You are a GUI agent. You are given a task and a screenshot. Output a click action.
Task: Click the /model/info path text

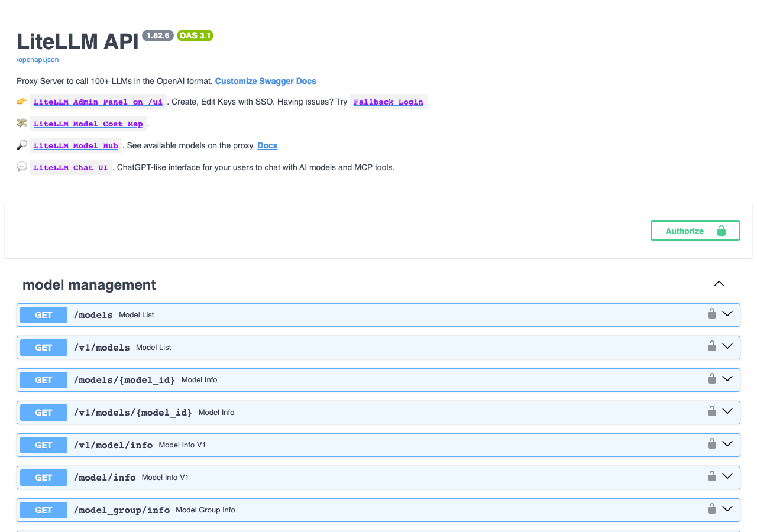point(105,478)
